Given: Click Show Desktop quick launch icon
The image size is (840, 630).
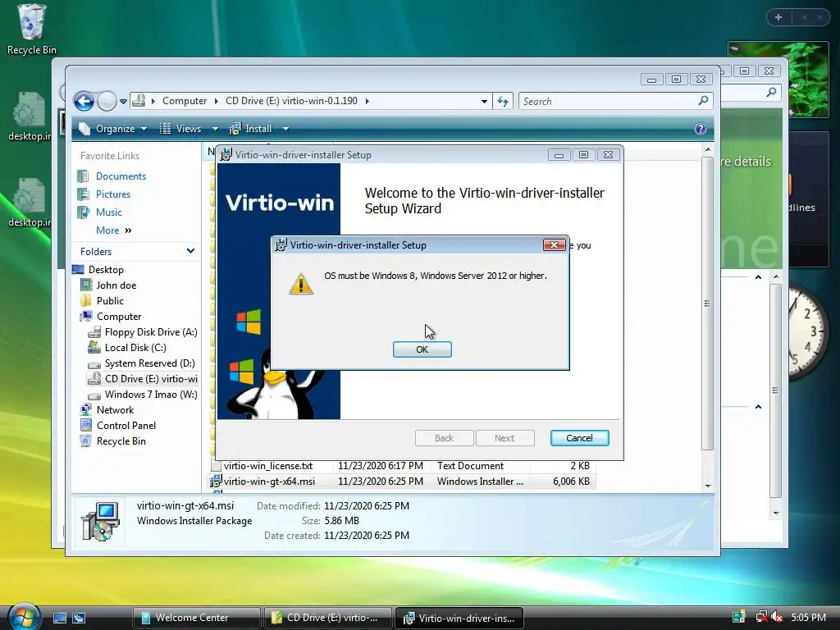Looking at the screenshot, I should click(59, 618).
